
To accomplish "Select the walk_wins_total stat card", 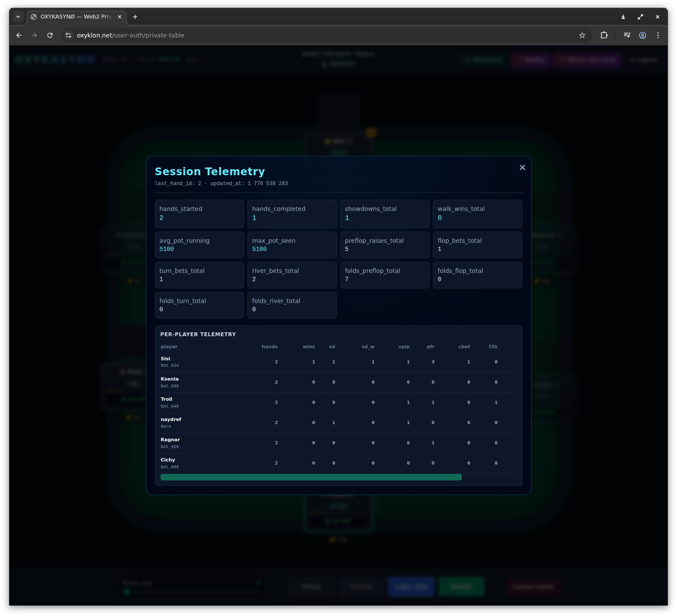I will tap(478, 214).
